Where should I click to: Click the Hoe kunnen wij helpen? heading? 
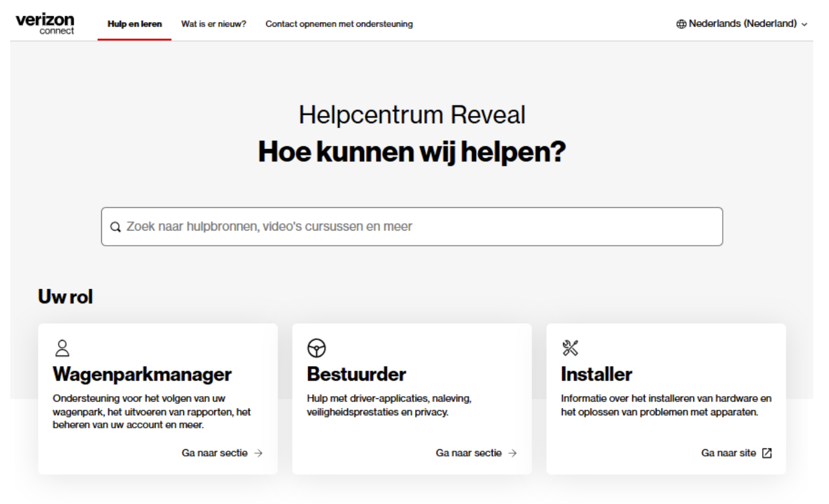coord(412,151)
